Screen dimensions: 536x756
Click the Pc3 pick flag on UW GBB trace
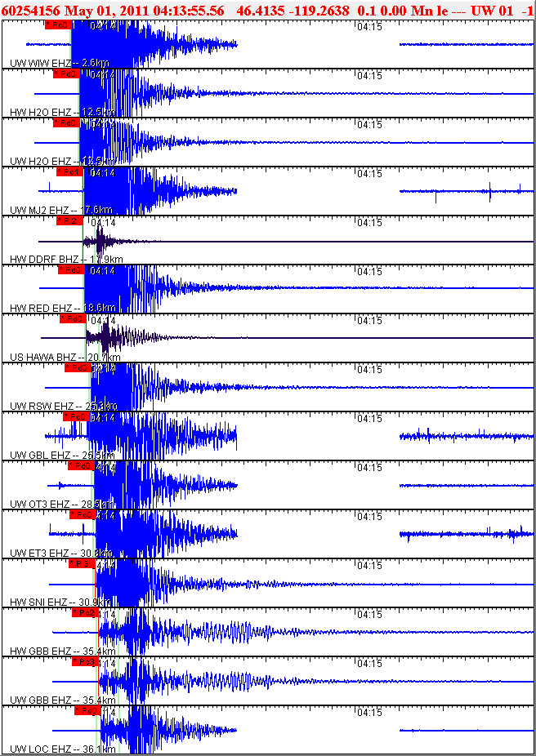click(85, 661)
